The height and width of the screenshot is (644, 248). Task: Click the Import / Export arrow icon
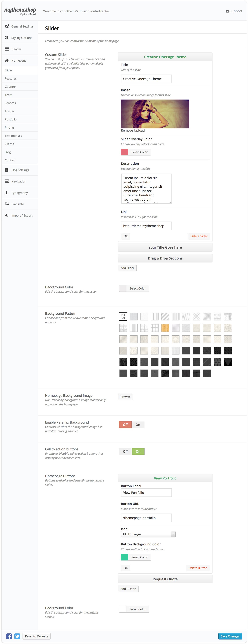(7, 215)
